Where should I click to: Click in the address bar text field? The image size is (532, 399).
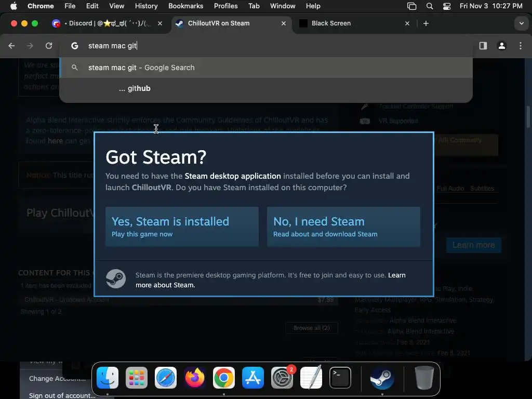tap(266, 46)
